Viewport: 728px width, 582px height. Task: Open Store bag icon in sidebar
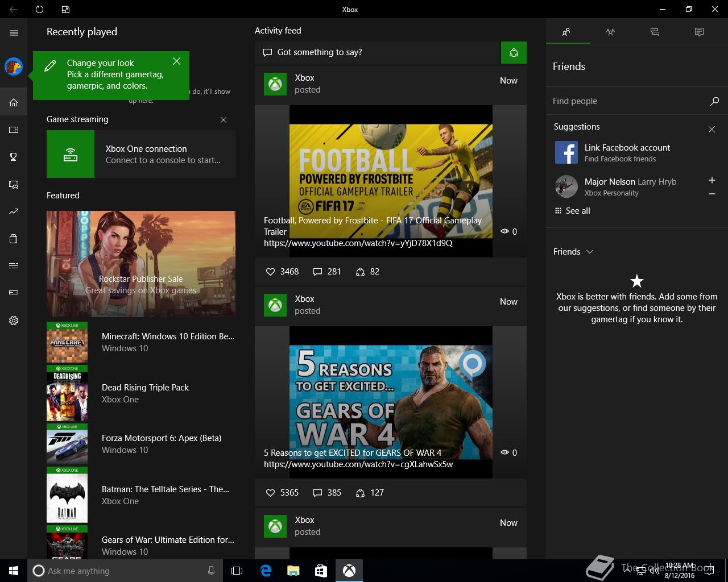(x=14, y=239)
